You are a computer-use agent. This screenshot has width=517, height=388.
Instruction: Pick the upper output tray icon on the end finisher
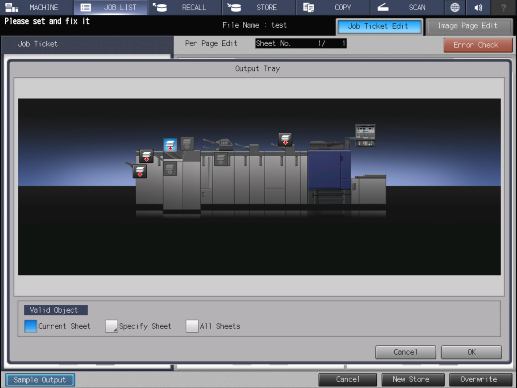[146, 156]
